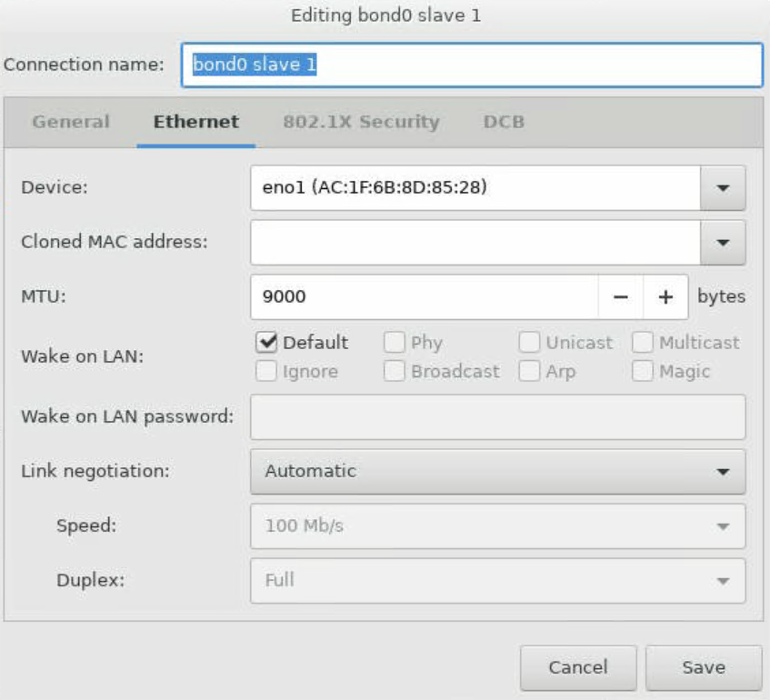
Task: Check the Broadcast Wake on LAN option
Action: [395, 371]
